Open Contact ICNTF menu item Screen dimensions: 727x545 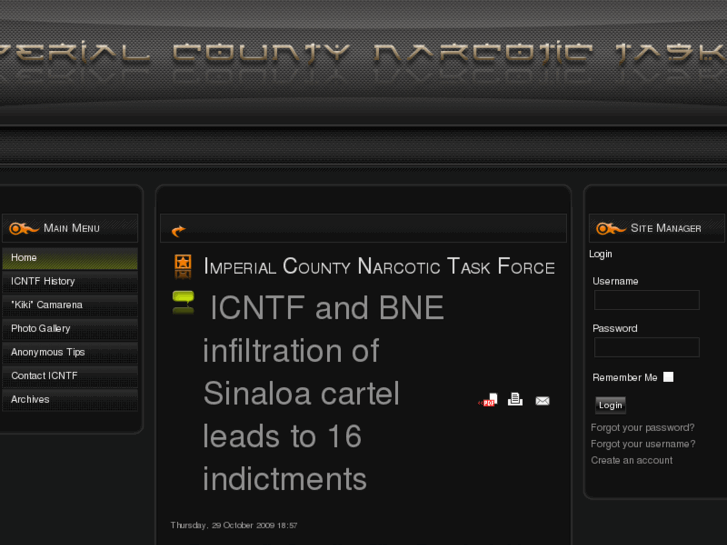coord(70,376)
